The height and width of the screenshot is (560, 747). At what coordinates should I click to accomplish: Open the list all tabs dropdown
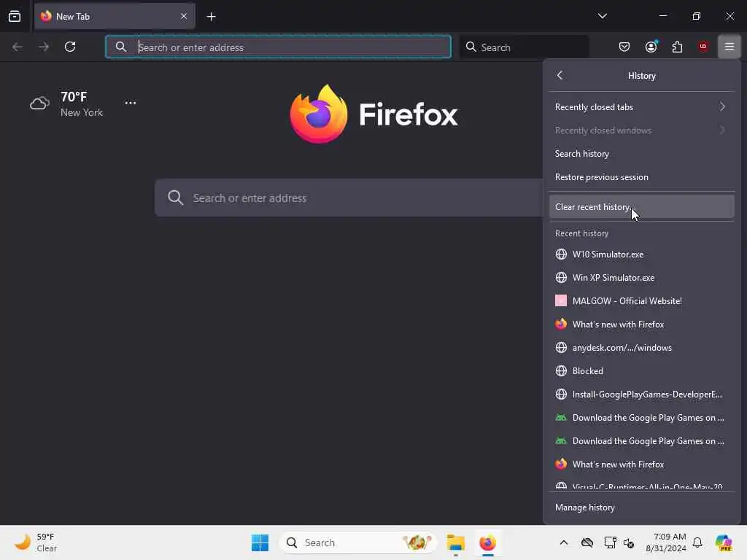pos(602,16)
